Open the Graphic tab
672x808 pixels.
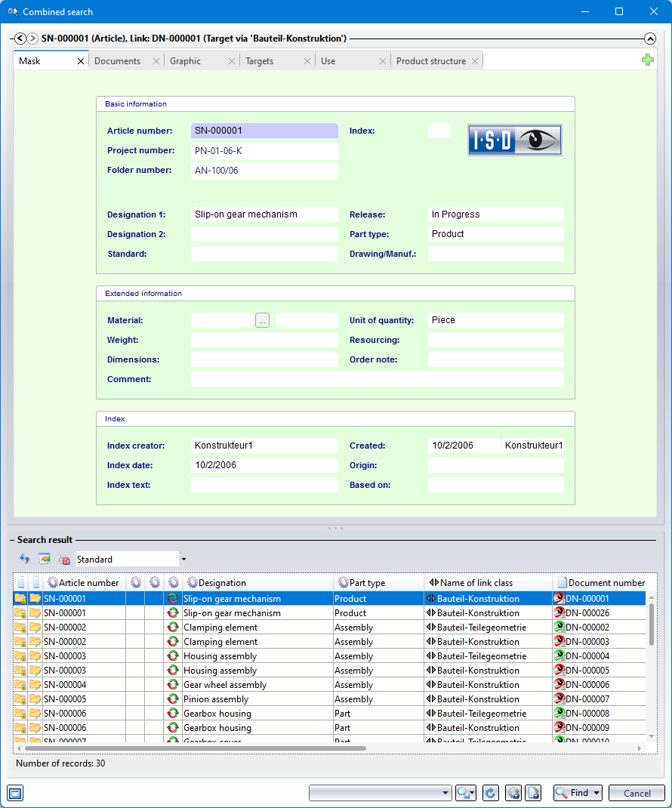click(x=186, y=61)
